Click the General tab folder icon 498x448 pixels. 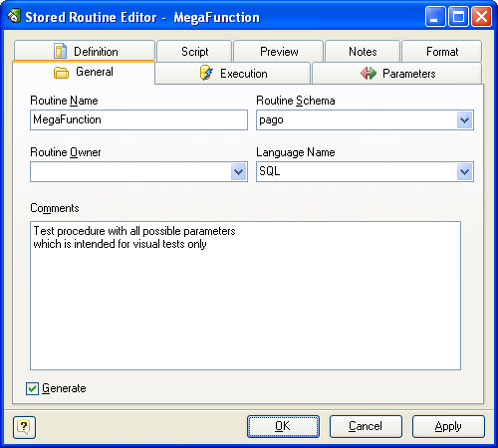tap(61, 73)
